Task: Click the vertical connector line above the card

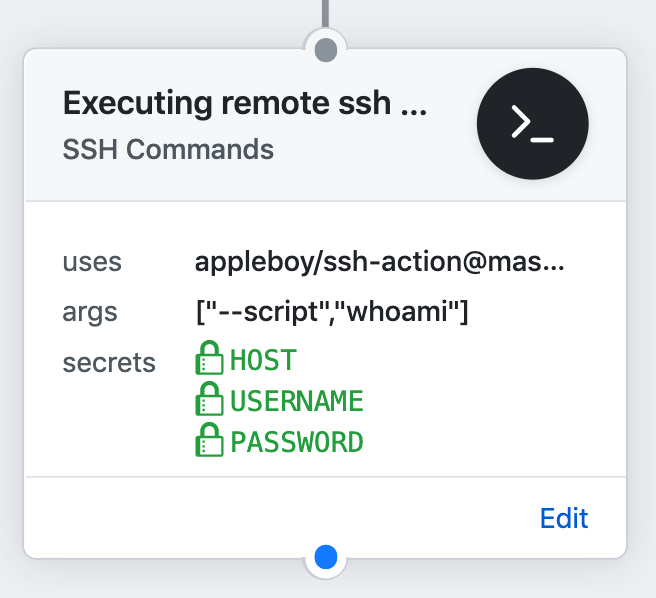Action: [x=325, y=14]
